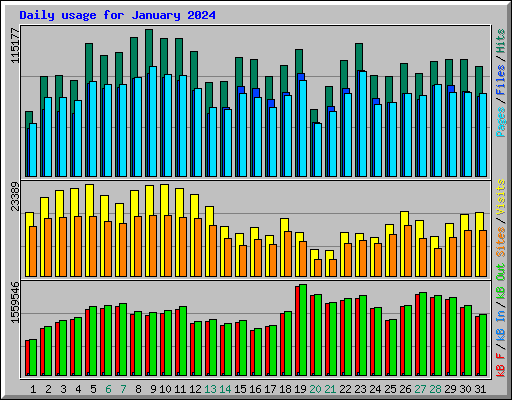Click the 1559546 kB axis value
Screen dimensions: 512x400
[x=15, y=302]
